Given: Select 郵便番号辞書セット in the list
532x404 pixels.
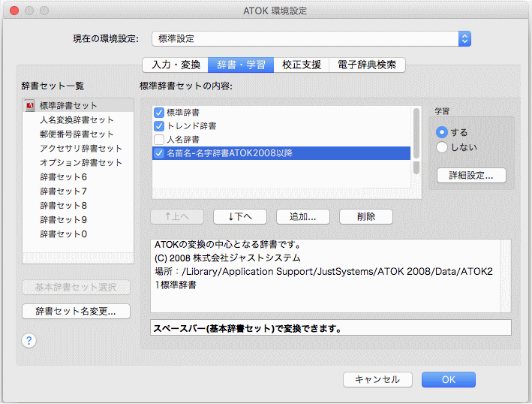Looking at the screenshot, I should click(78, 134).
